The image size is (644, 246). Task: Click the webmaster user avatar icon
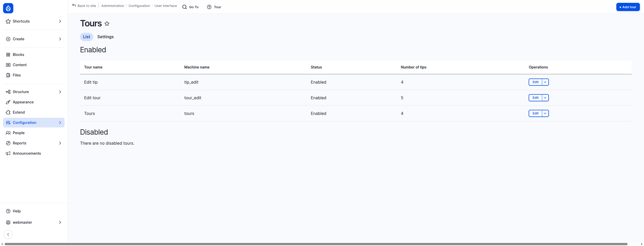(8, 222)
